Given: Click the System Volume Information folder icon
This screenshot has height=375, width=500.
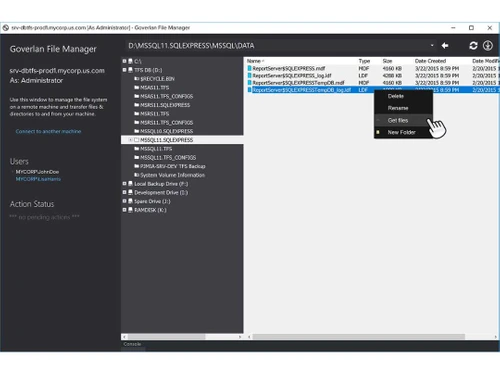Looking at the screenshot, I should (137, 175).
